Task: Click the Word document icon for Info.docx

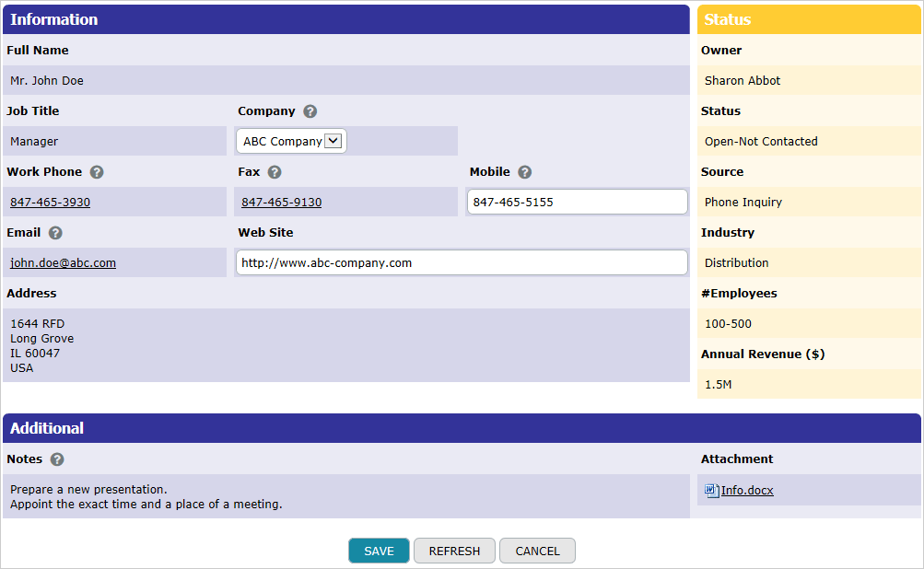Action: tap(712, 490)
